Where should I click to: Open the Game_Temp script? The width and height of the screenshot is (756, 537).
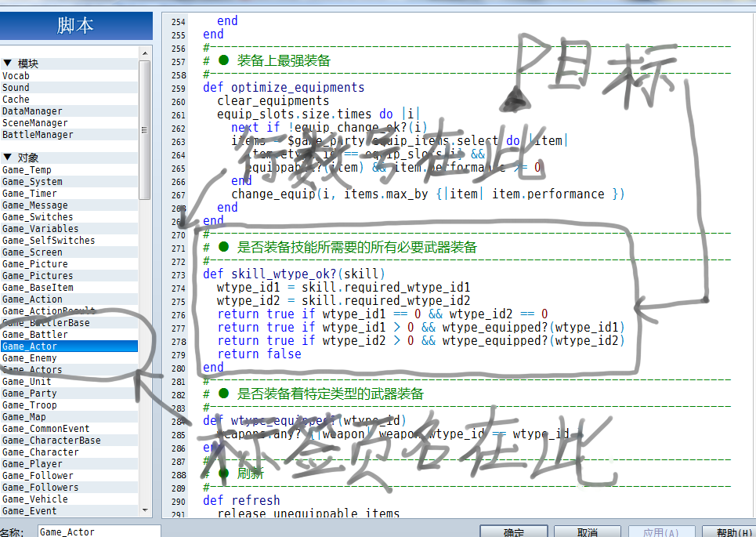69,170
